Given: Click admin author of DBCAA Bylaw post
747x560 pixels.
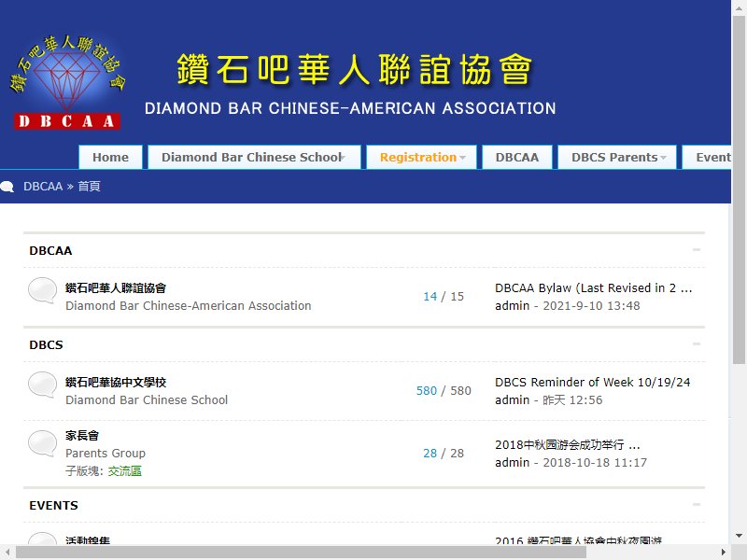Looking at the screenshot, I should 512,306.
